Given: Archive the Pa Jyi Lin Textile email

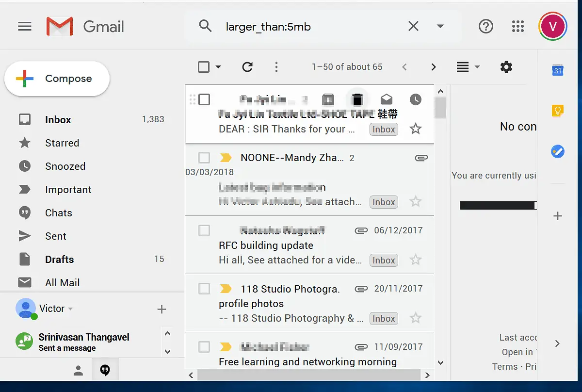Looking at the screenshot, I should pos(328,99).
